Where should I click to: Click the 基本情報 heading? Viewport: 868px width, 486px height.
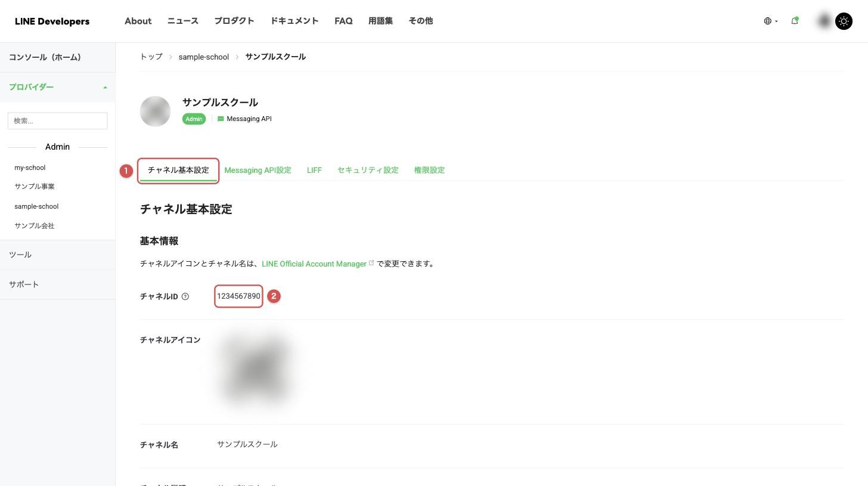(x=159, y=241)
